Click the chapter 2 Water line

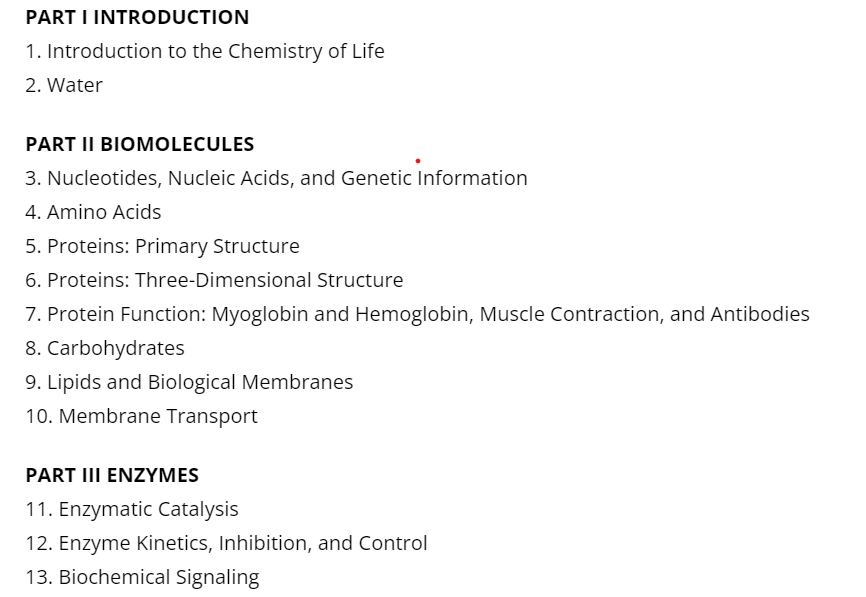64,85
